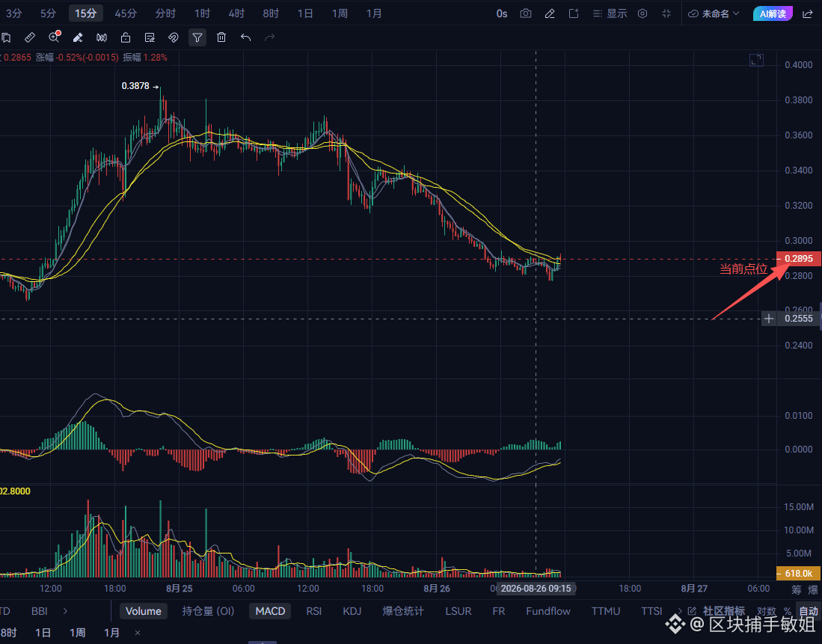The height and width of the screenshot is (644, 822).
Task: Enable the FR funding rate indicator
Action: 499,612
